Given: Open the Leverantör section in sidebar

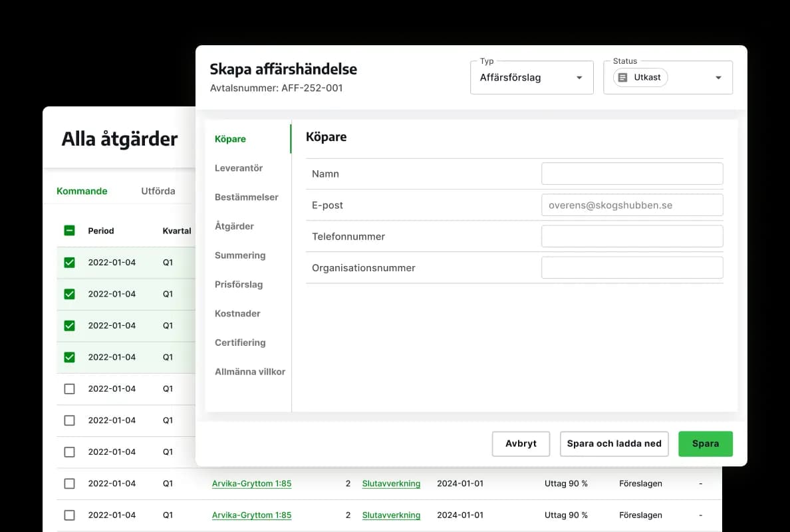Looking at the screenshot, I should click(239, 168).
